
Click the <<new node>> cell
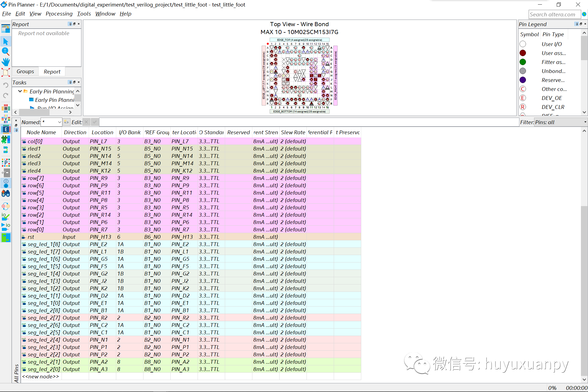tap(41, 376)
